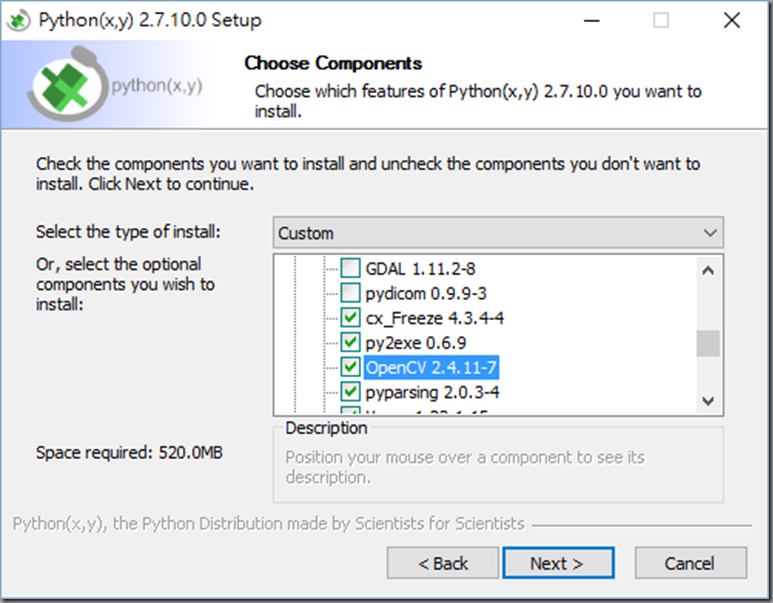This screenshot has height=603, width=773.
Task: Uncheck py2exe 0.6.9 checkbox
Action: click(x=350, y=342)
